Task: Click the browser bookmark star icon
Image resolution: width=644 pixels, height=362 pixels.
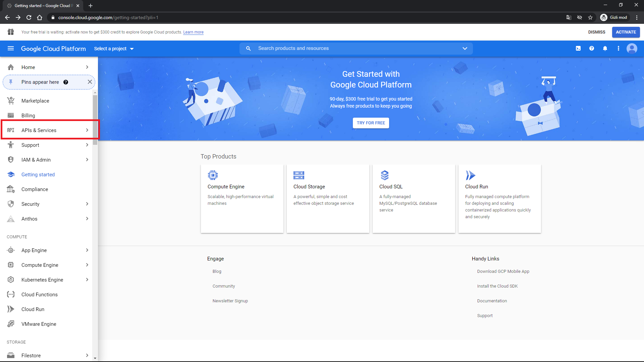Action: [590, 17]
